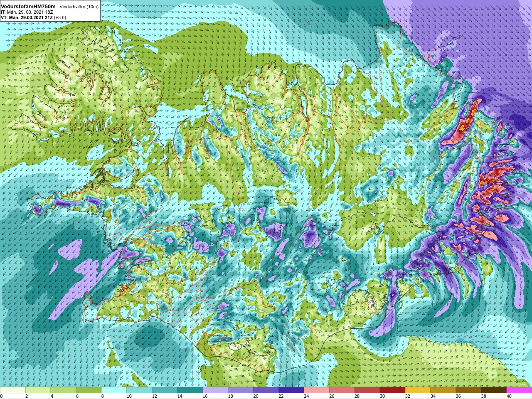Image resolution: width=532 pixels, height=399 pixels.
Task: Select the magenta legend swatch above 40
Action: [520, 390]
